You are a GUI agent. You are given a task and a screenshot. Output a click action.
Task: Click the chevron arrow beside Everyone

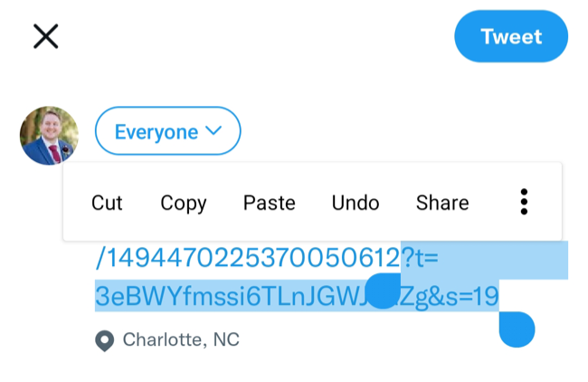(214, 131)
